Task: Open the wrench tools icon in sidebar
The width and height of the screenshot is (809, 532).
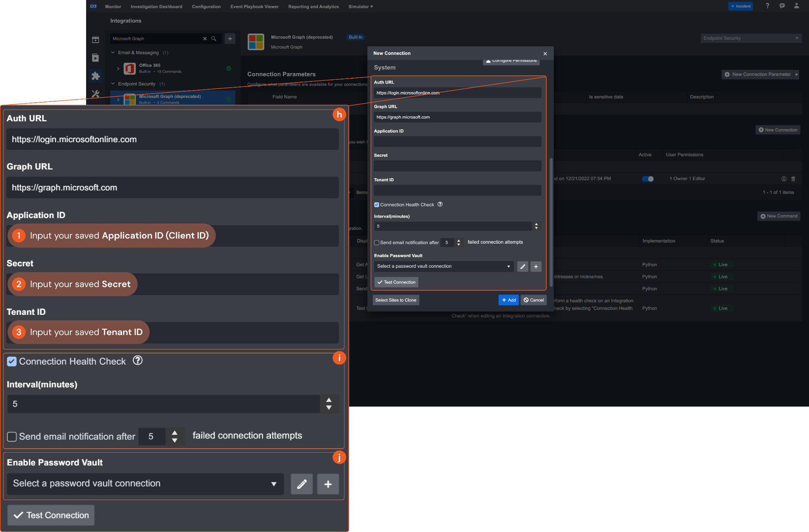Action: coord(95,94)
